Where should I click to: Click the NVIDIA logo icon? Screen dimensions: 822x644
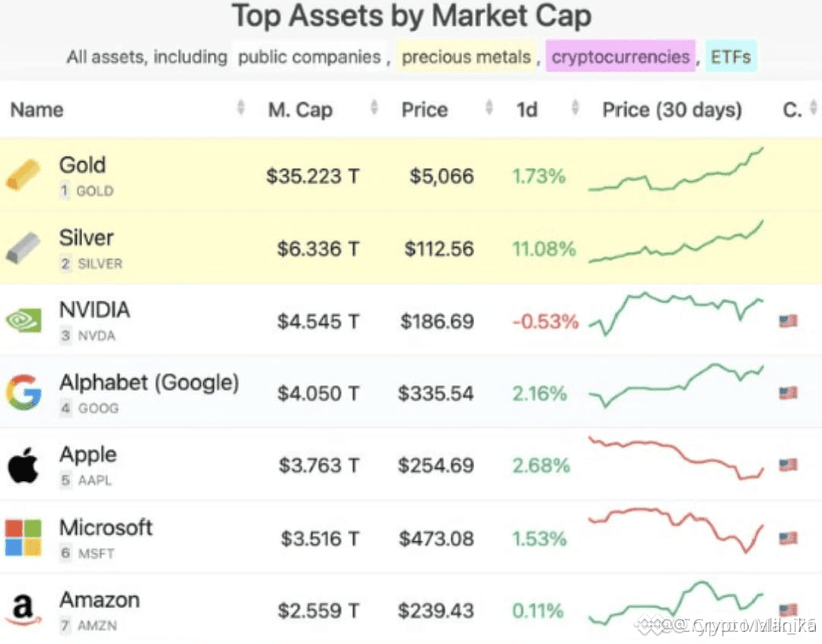pos(23,320)
